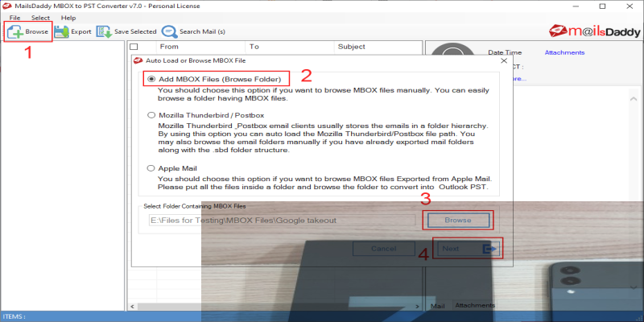Screen dimensions: 644x322
Task: Click the ITEMS status bar text
Action: tap(14, 316)
